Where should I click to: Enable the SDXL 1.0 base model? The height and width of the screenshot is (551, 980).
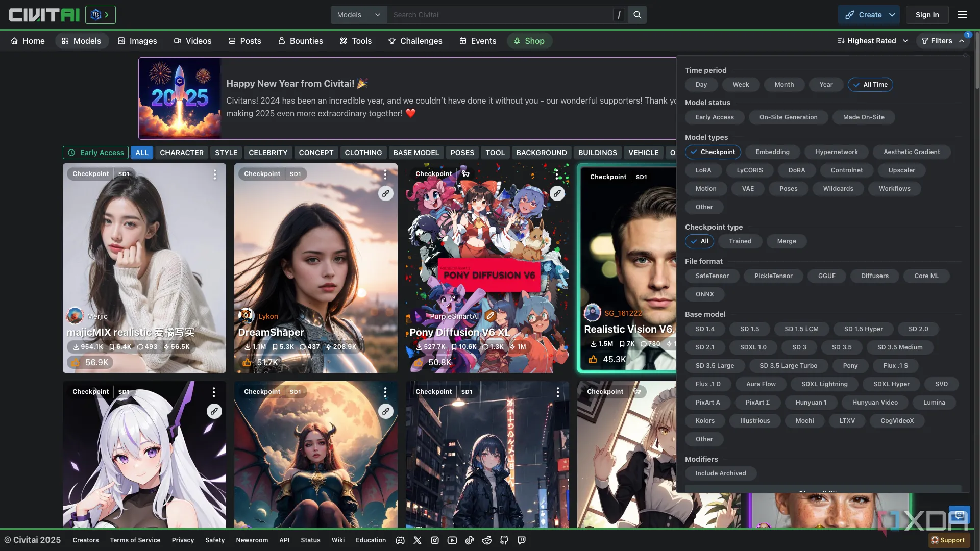tap(753, 347)
